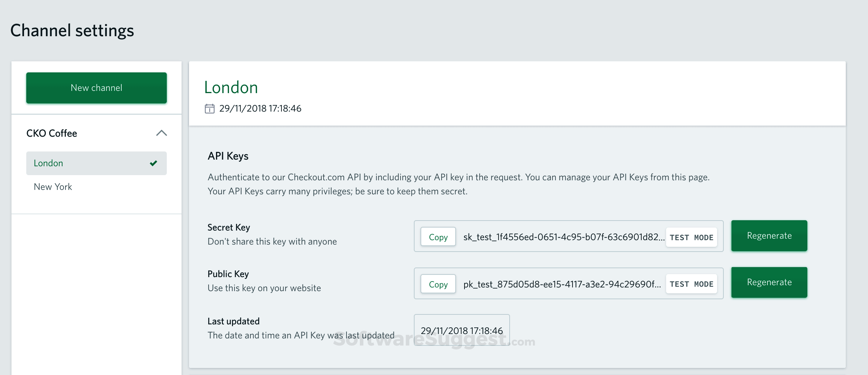This screenshot has height=375, width=868.
Task: Select the London channel in the sidebar
Action: (48, 163)
